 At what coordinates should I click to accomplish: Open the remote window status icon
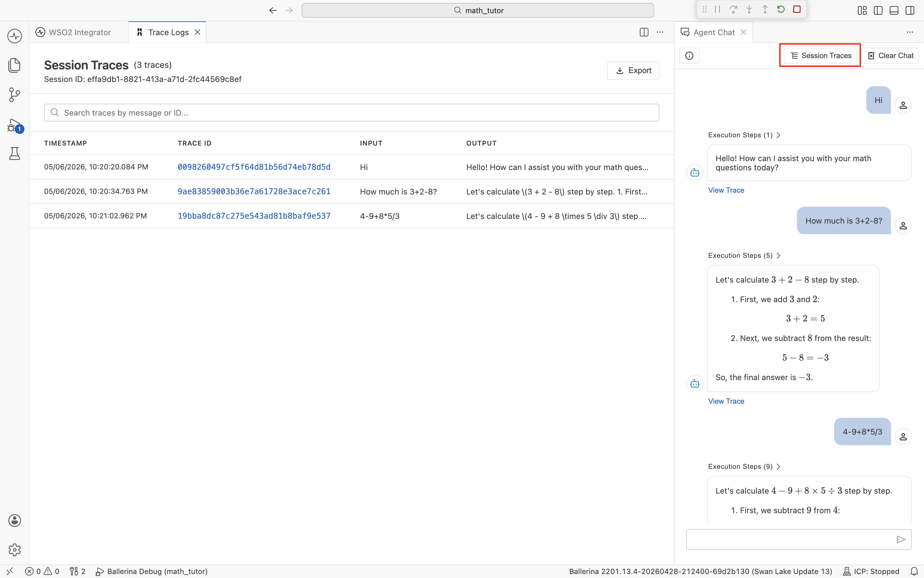10,572
